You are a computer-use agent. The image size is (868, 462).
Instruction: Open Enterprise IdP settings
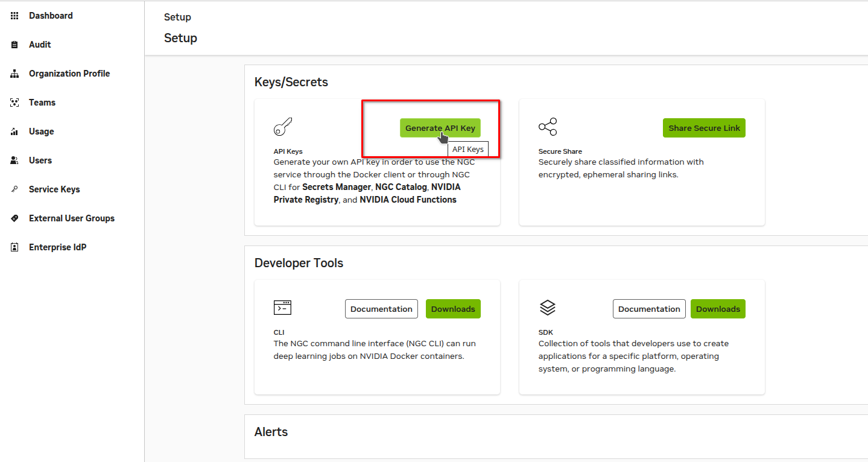pos(58,247)
